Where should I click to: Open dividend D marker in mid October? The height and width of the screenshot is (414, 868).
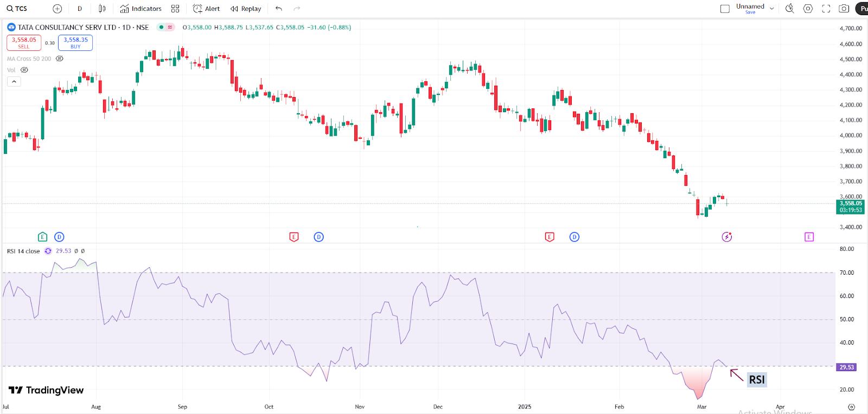(319, 237)
